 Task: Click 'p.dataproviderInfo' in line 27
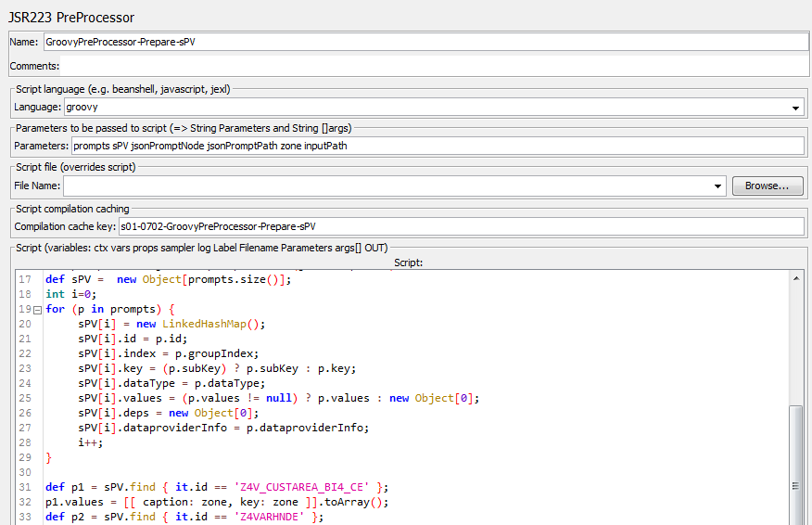304,428
